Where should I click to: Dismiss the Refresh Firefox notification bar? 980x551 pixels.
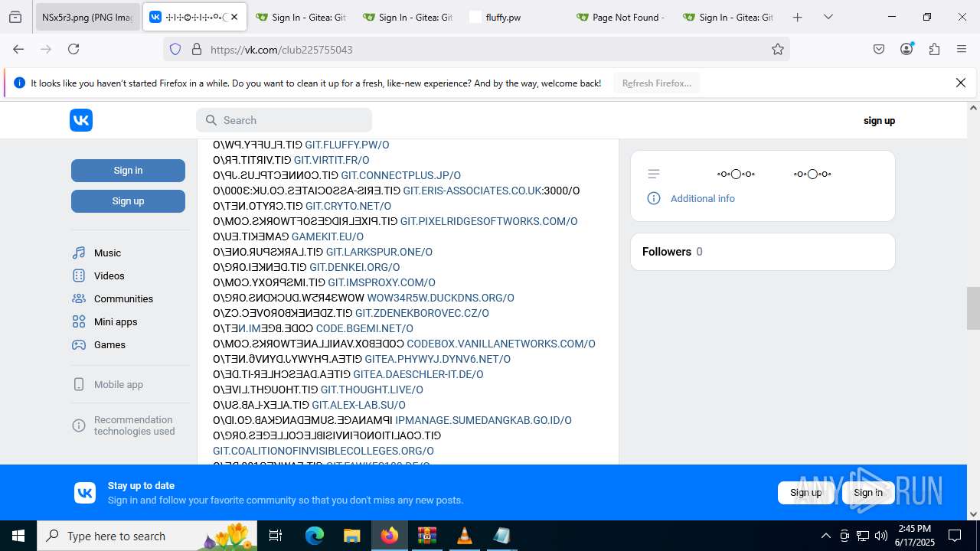click(x=961, y=83)
